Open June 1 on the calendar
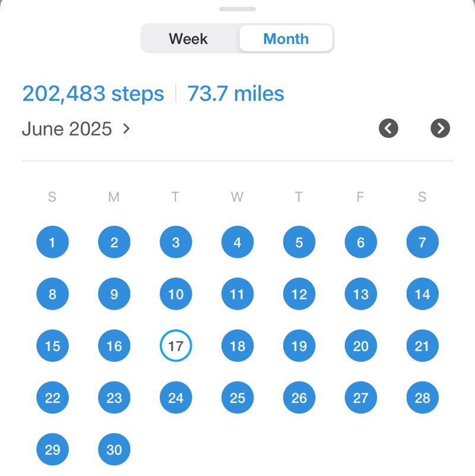This screenshot has height=476, width=475. click(52, 242)
